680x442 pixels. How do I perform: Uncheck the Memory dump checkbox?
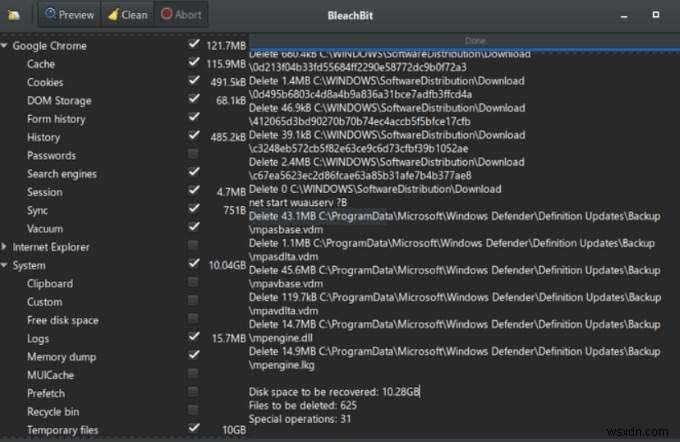point(193,355)
